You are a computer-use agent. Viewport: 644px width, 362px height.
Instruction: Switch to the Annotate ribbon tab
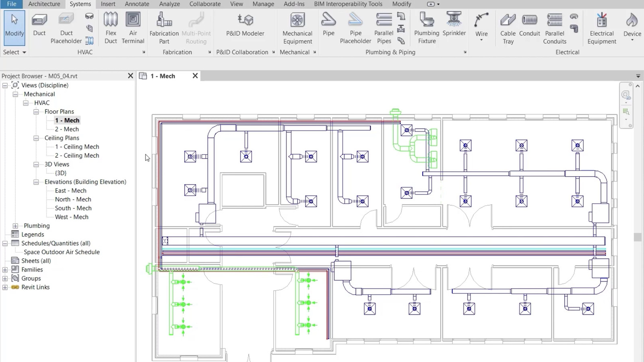[137, 4]
